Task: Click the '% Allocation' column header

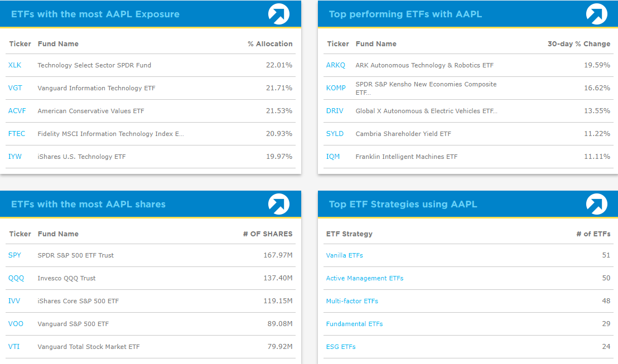Action: (x=270, y=43)
